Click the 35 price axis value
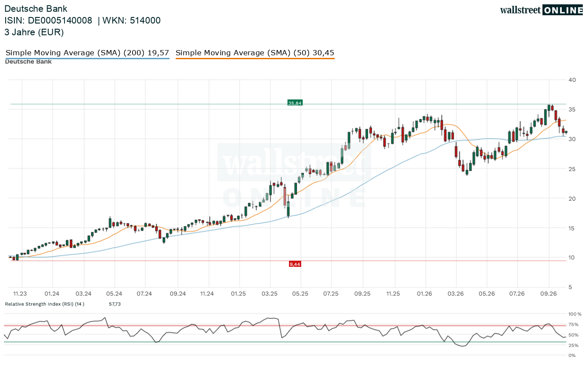 point(572,109)
